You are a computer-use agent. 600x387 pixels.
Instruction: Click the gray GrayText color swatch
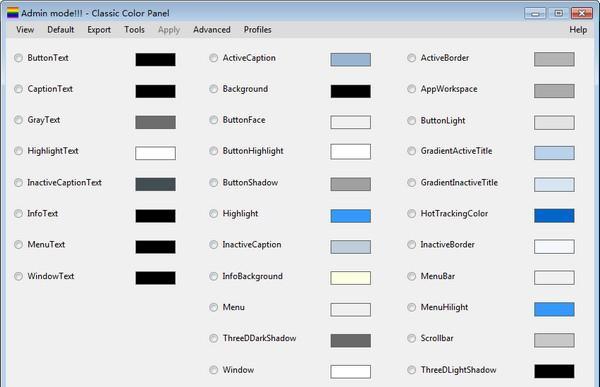tap(155, 122)
